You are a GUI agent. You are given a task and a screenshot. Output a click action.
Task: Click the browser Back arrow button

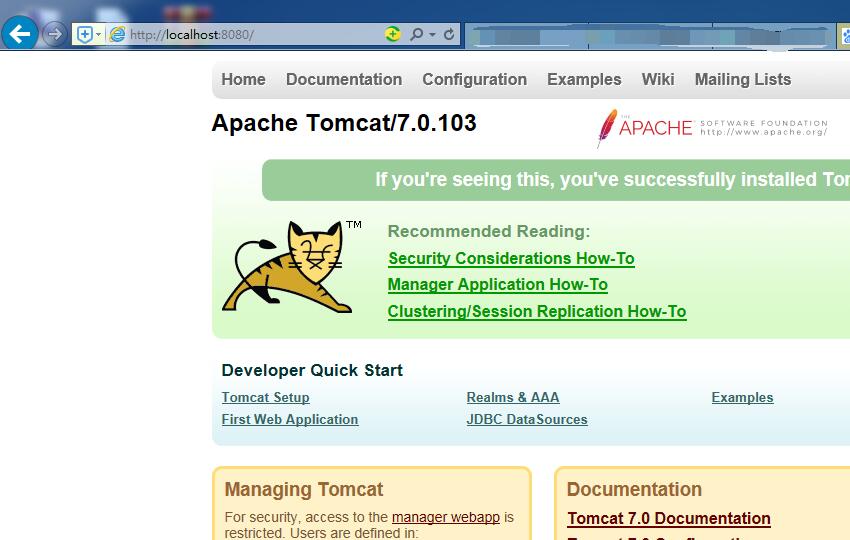pyautogui.click(x=20, y=34)
